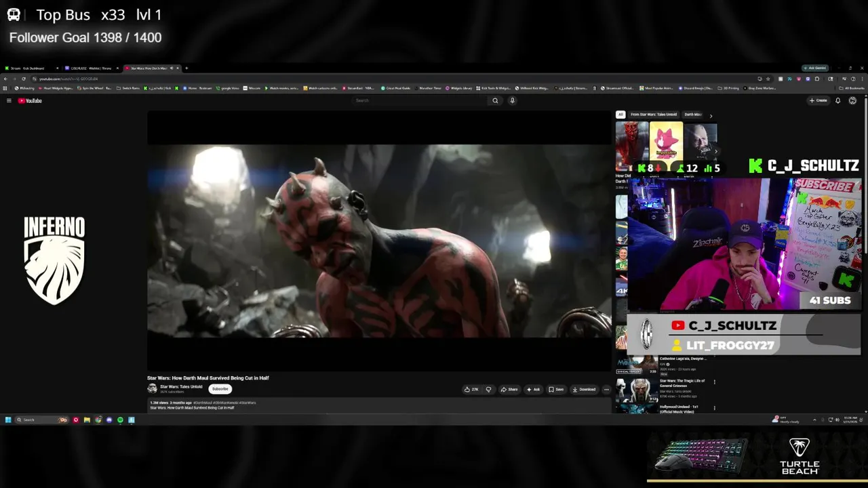
Task: Click the Star Wars: Tales Untold channel name
Action: tap(181, 386)
